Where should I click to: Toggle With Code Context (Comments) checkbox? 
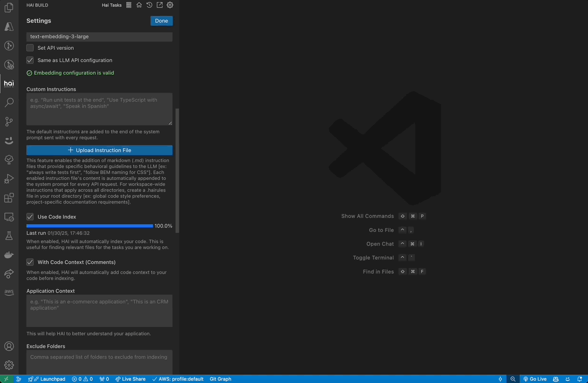[30, 262]
